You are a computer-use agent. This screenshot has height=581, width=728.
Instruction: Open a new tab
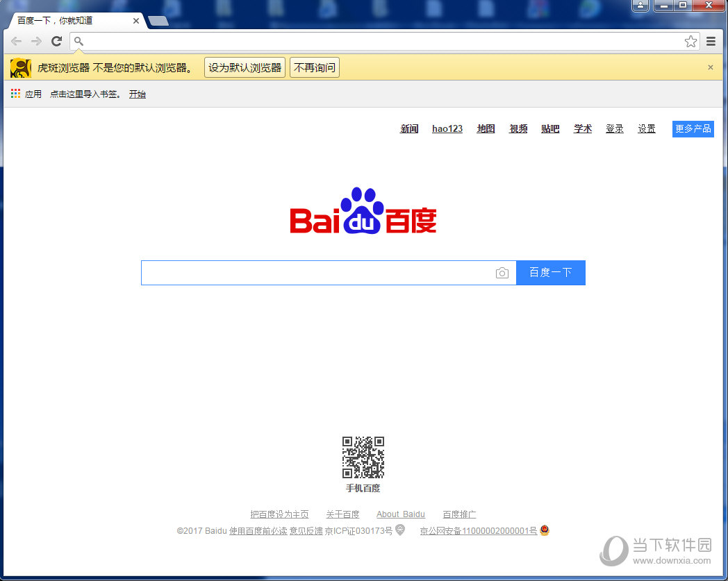point(158,21)
